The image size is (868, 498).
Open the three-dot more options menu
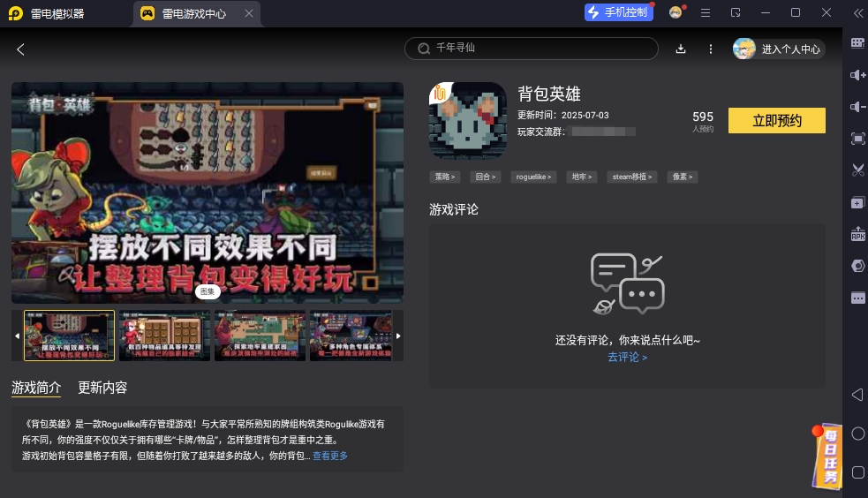(711, 49)
